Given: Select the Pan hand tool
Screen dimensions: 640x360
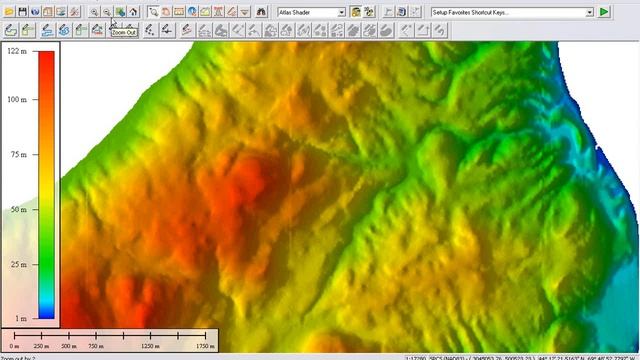Looking at the screenshot, I should [166, 12].
